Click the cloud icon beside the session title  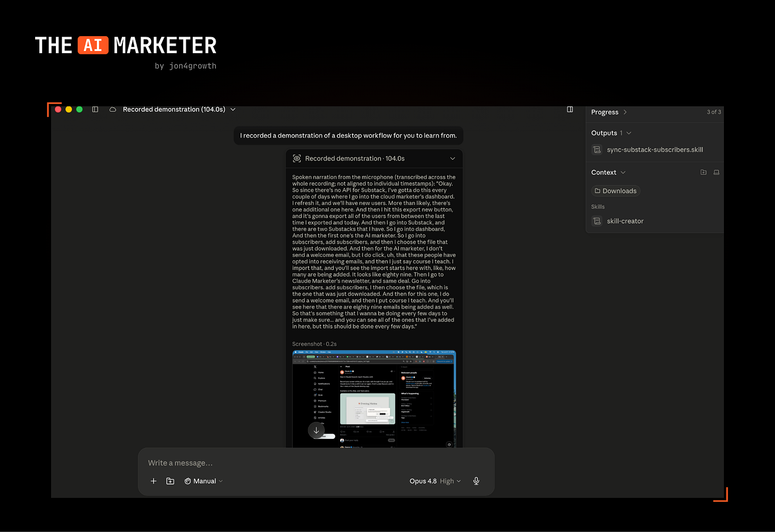pyautogui.click(x=113, y=110)
